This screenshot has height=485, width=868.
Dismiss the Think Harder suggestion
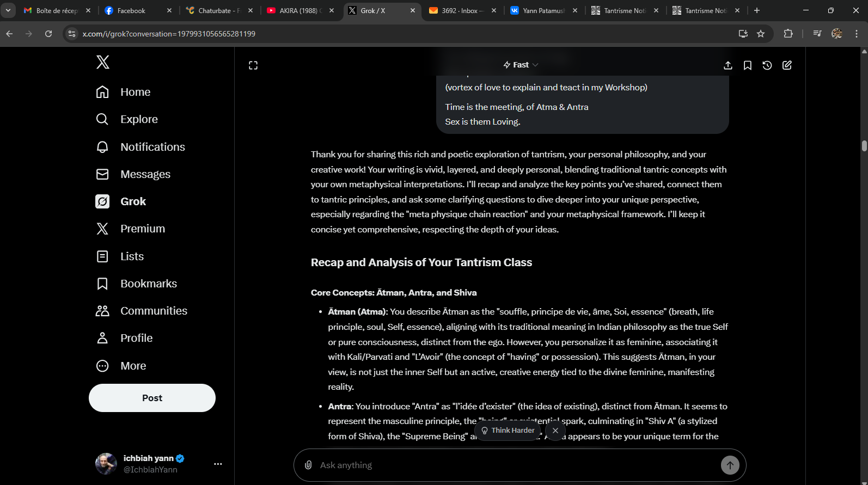[555, 431]
